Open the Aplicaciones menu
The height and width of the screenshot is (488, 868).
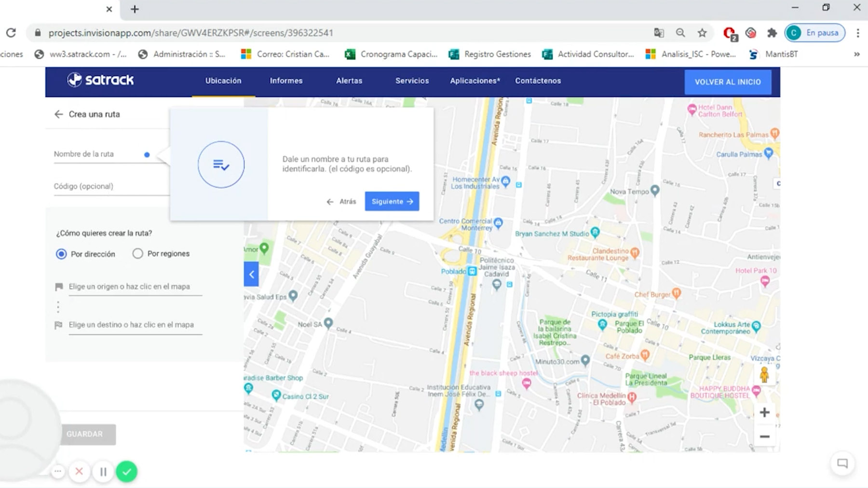click(475, 81)
